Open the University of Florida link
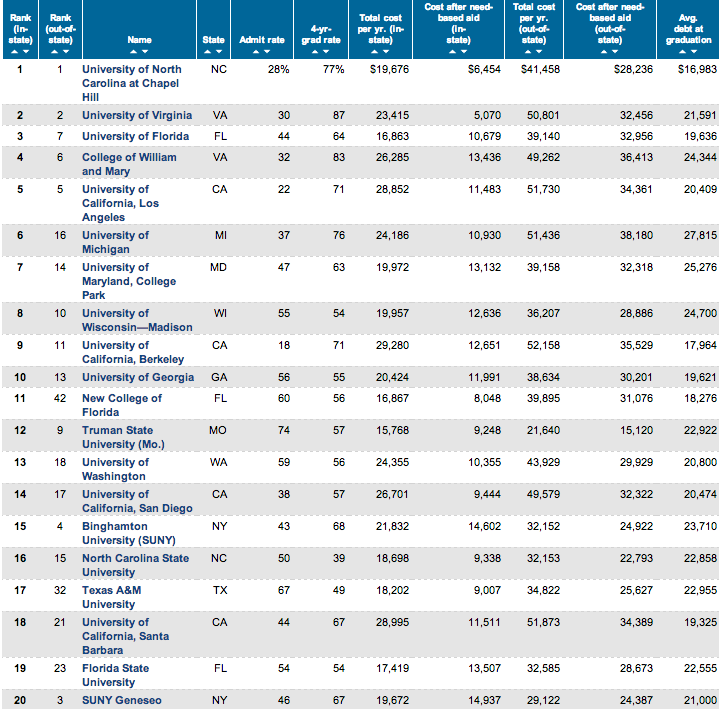 click(x=135, y=136)
